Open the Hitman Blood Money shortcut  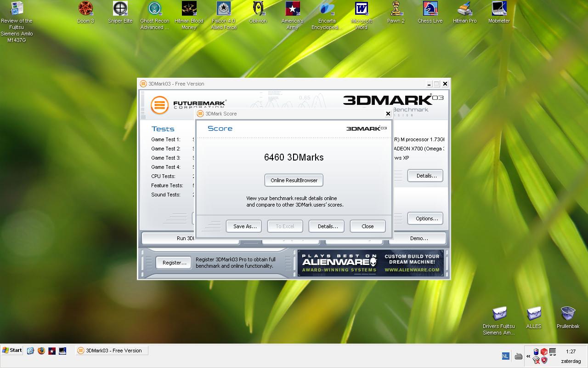[189, 16]
